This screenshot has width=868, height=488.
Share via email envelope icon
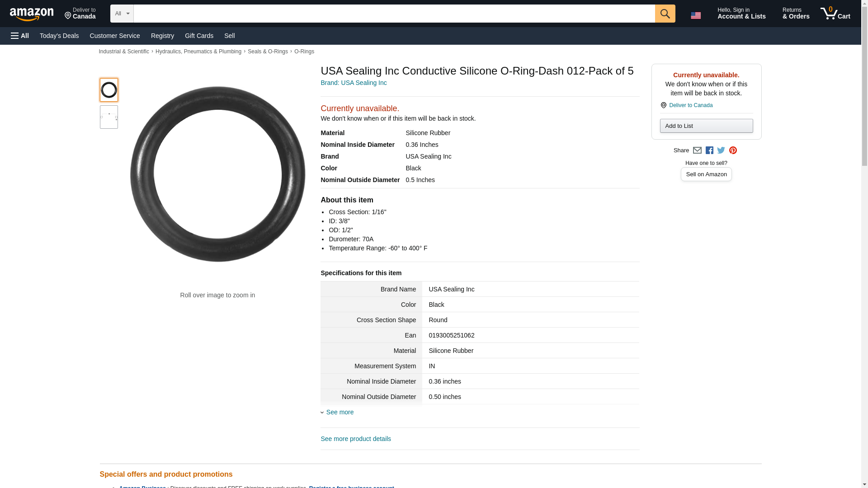(697, 150)
